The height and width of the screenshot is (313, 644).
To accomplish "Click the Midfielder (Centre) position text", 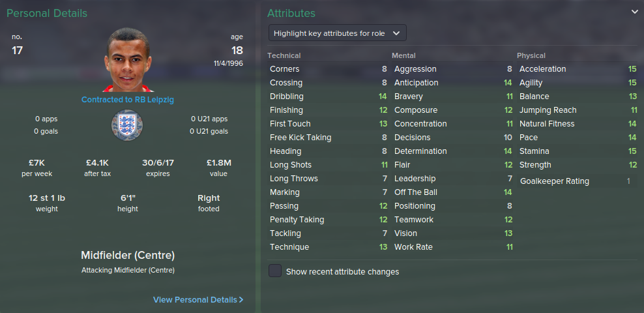I will coord(127,255).
